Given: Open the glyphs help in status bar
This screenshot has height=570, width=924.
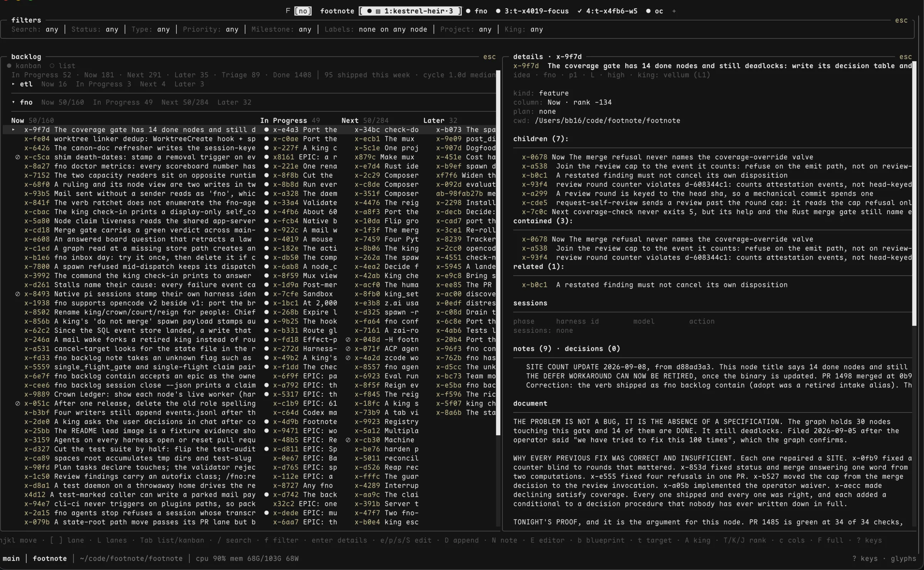Looking at the screenshot, I should 904,559.
